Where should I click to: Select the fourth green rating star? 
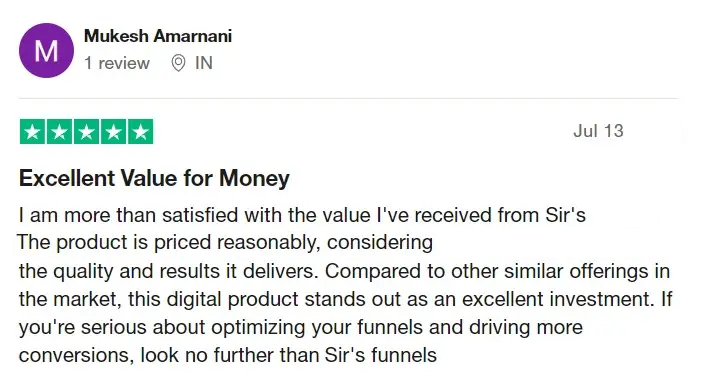point(113,132)
